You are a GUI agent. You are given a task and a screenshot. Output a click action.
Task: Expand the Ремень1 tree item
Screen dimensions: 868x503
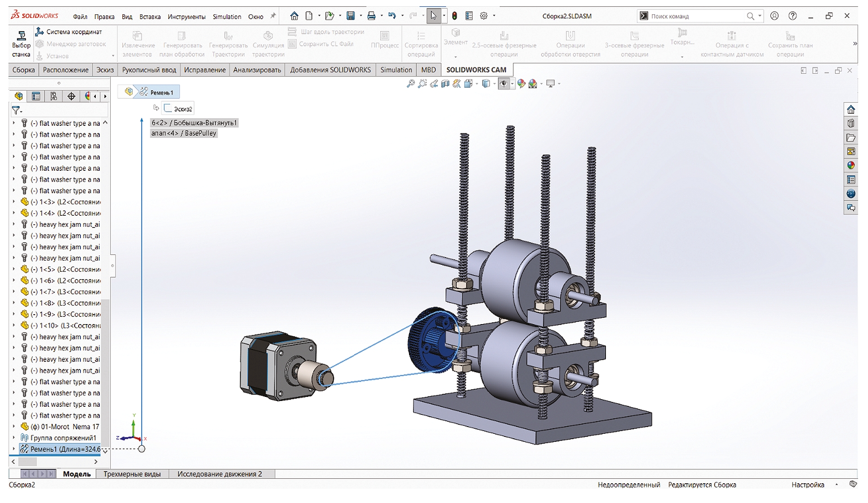(13, 449)
